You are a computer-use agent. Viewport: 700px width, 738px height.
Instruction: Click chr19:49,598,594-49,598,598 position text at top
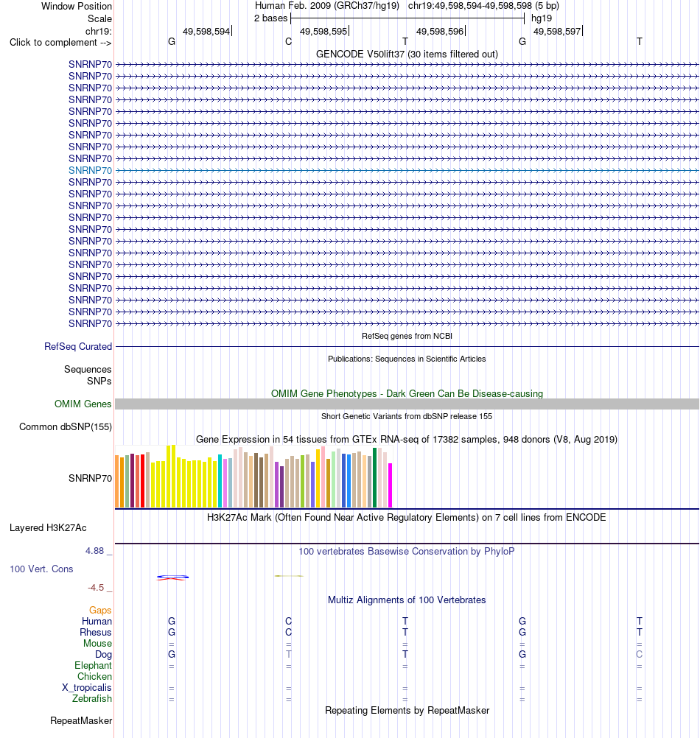click(483, 6)
